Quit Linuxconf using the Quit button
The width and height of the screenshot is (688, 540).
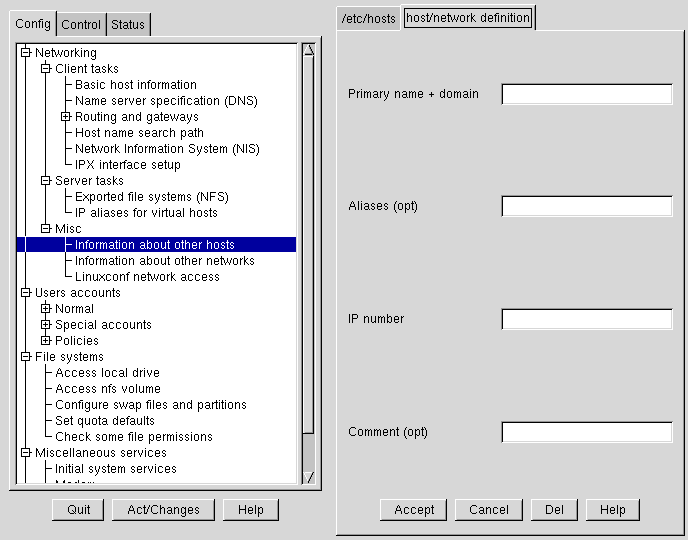click(x=79, y=510)
